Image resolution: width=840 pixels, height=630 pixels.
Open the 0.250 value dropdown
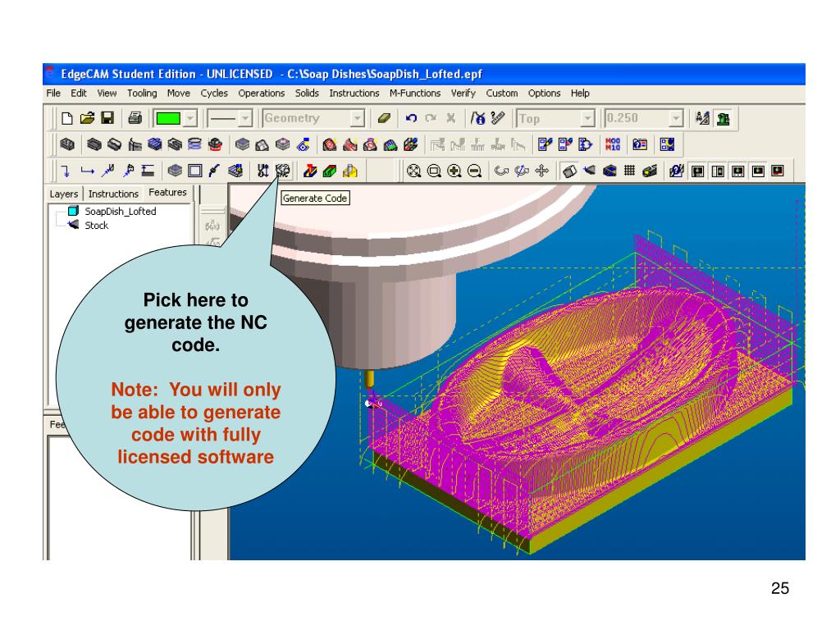(x=676, y=118)
